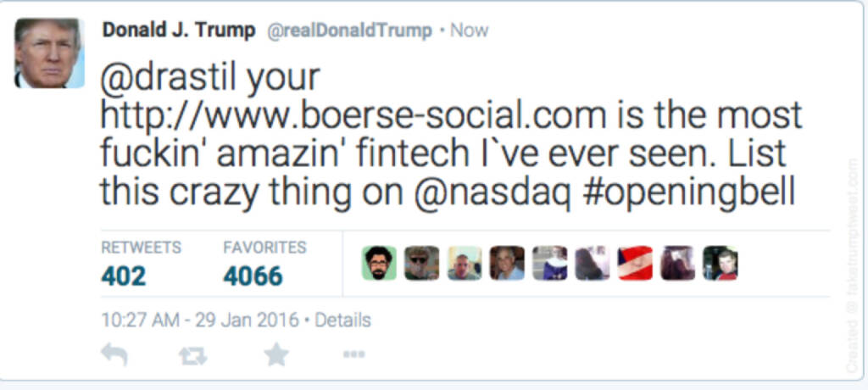The width and height of the screenshot is (868, 390).
Task: Click the 'Now' timestamp
Action: (469, 31)
